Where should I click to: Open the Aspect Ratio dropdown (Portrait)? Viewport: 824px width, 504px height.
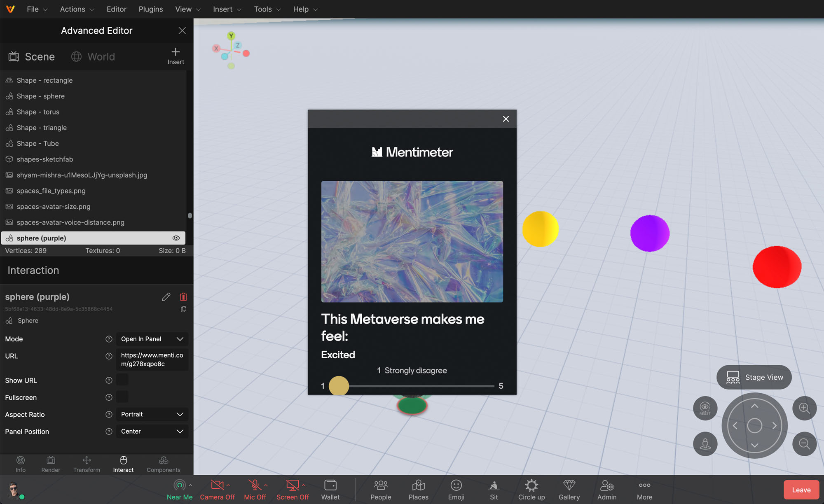coord(152,414)
